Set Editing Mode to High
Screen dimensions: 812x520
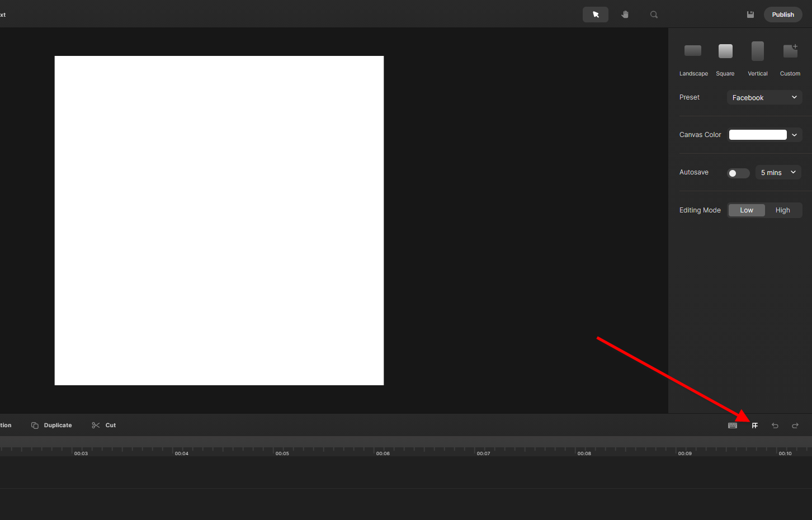[x=783, y=210]
